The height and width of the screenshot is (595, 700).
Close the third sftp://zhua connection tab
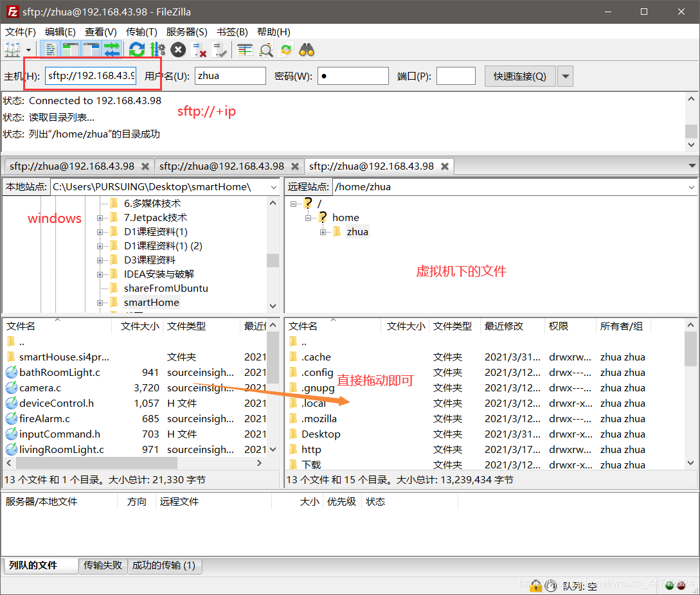point(445,166)
